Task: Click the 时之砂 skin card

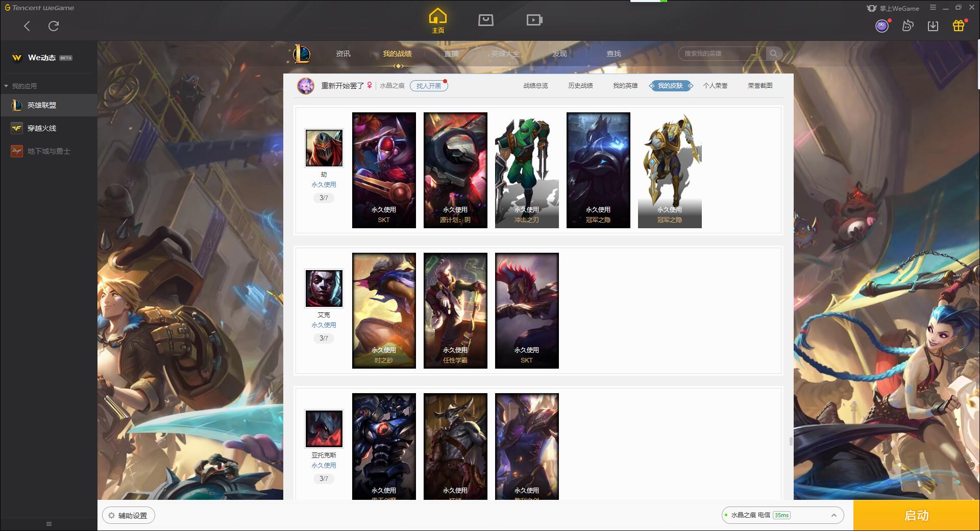Action: click(384, 310)
